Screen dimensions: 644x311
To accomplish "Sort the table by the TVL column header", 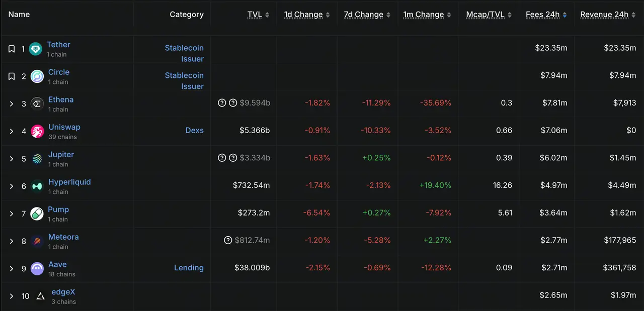I will click(x=254, y=15).
